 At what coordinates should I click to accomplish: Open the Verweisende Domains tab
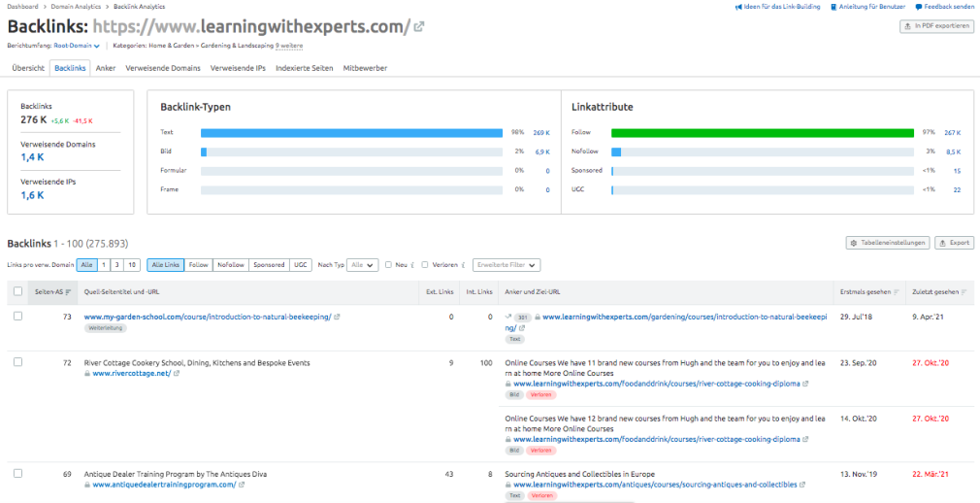[163, 68]
